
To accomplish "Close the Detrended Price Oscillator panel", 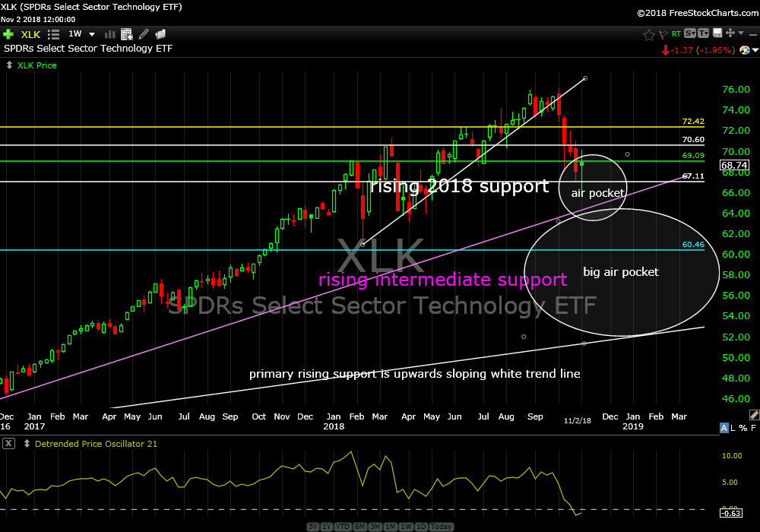I will coord(8,444).
